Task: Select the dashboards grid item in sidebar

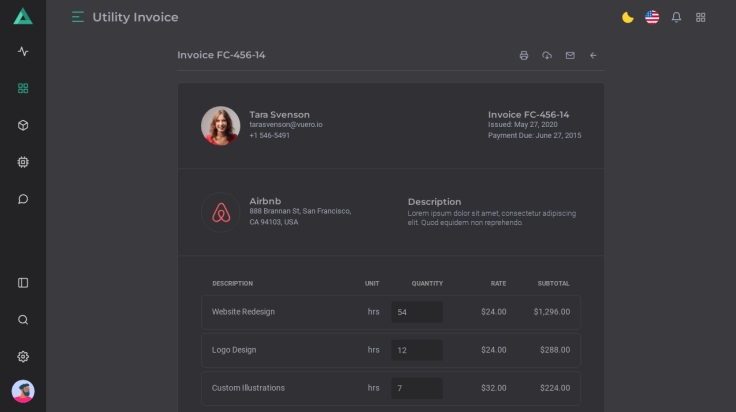Action: [x=23, y=88]
